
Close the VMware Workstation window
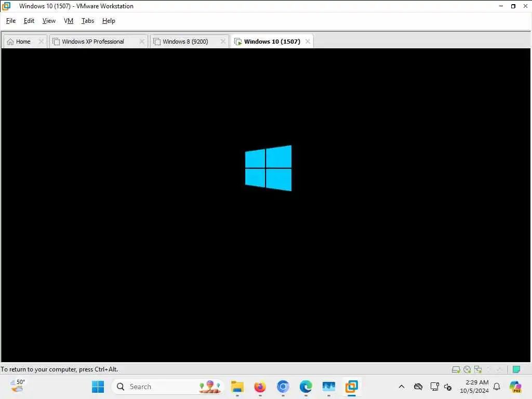[x=525, y=6]
